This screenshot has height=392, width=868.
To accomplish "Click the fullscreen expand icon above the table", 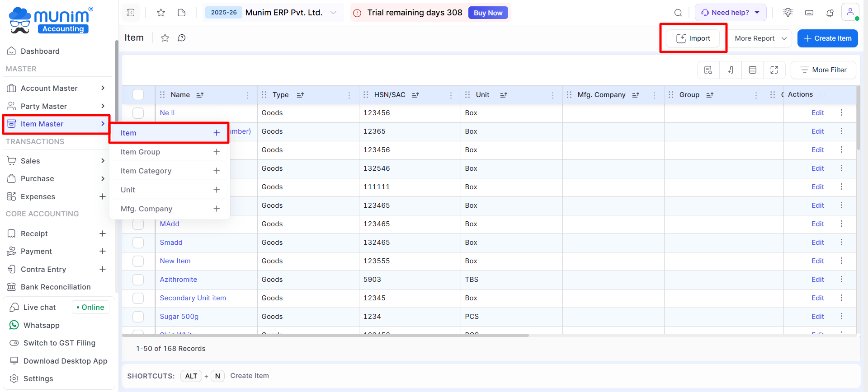I will click(x=774, y=70).
